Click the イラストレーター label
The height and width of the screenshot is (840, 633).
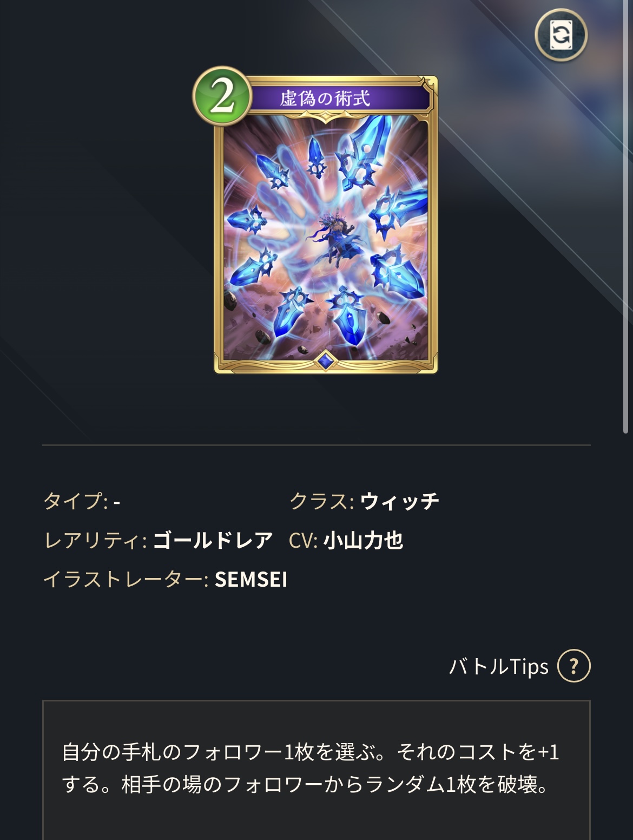pos(126,580)
